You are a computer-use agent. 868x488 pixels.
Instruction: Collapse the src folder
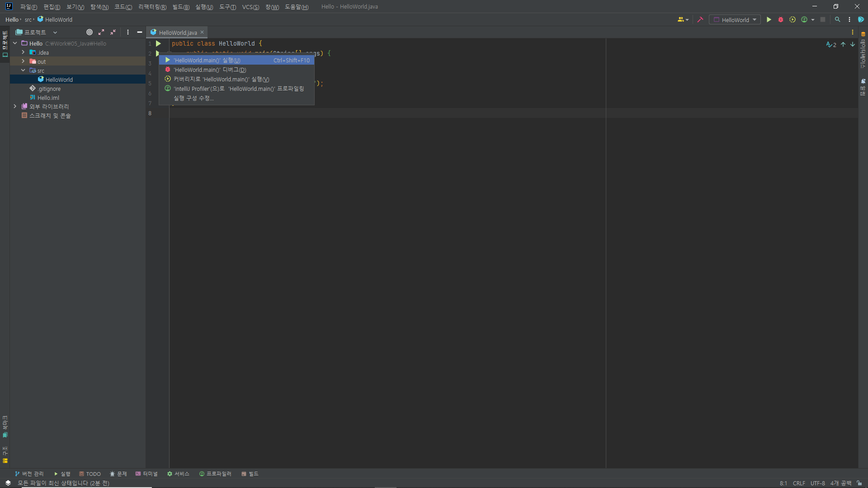tap(23, 70)
